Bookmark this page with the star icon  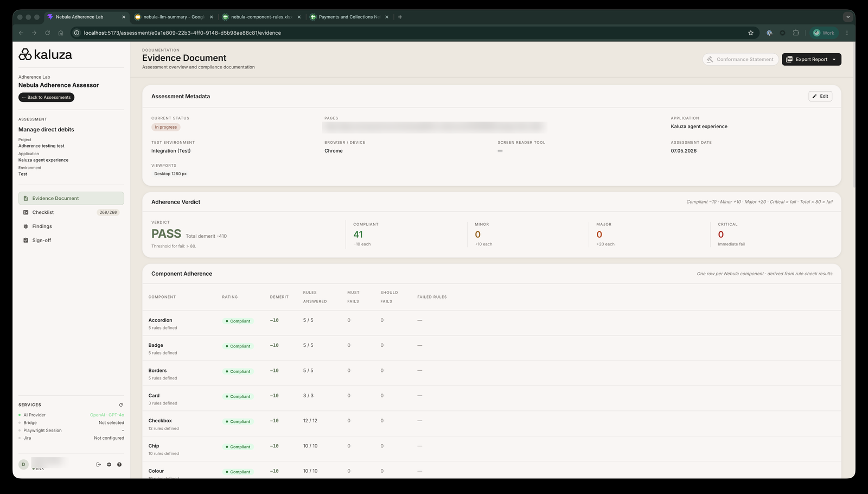(x=751, y=33)
